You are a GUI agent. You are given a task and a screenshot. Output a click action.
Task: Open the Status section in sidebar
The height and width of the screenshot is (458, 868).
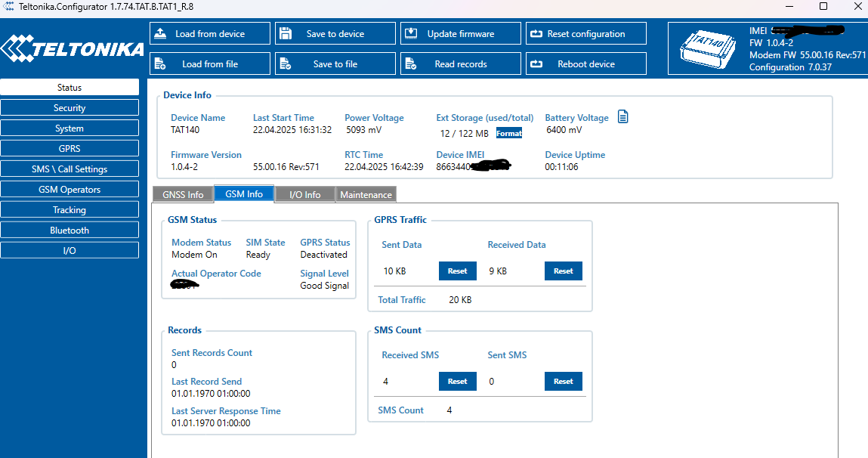click(x=70, y=87)
